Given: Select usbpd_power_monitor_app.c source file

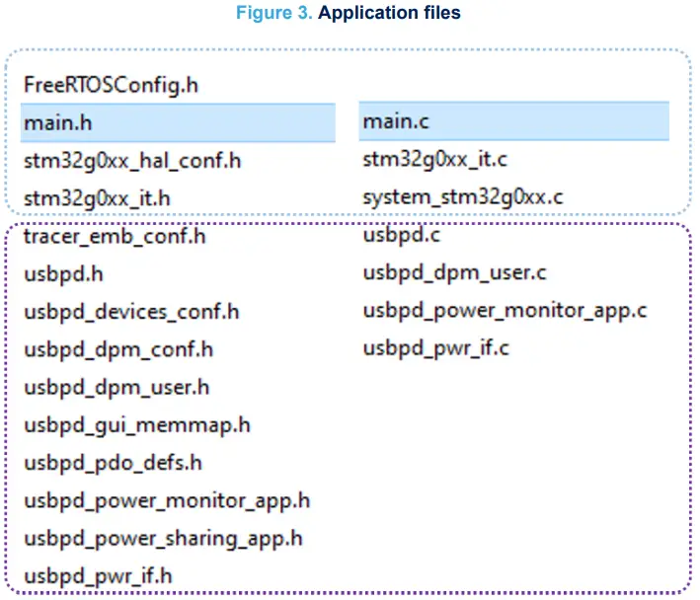Looking at the screenshot, I should coord(505,310).
